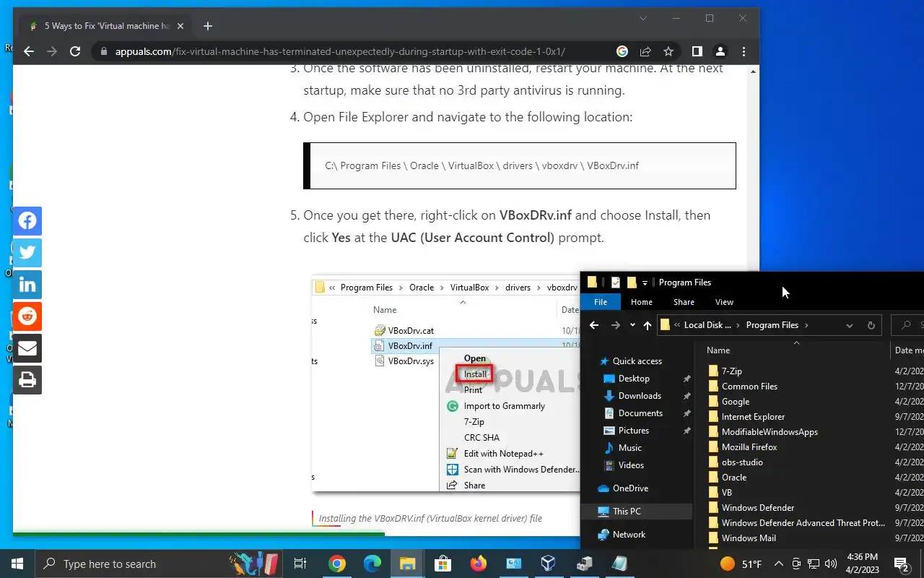The height and width of the screenshot is (578, 924).
Task: Click the Explorer search box
Action: point(907,325)
